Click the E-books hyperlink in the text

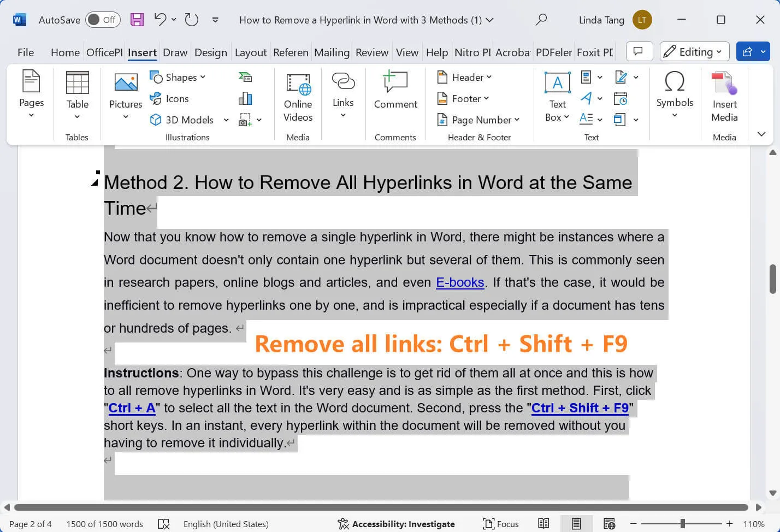click(x=460, y=282)
